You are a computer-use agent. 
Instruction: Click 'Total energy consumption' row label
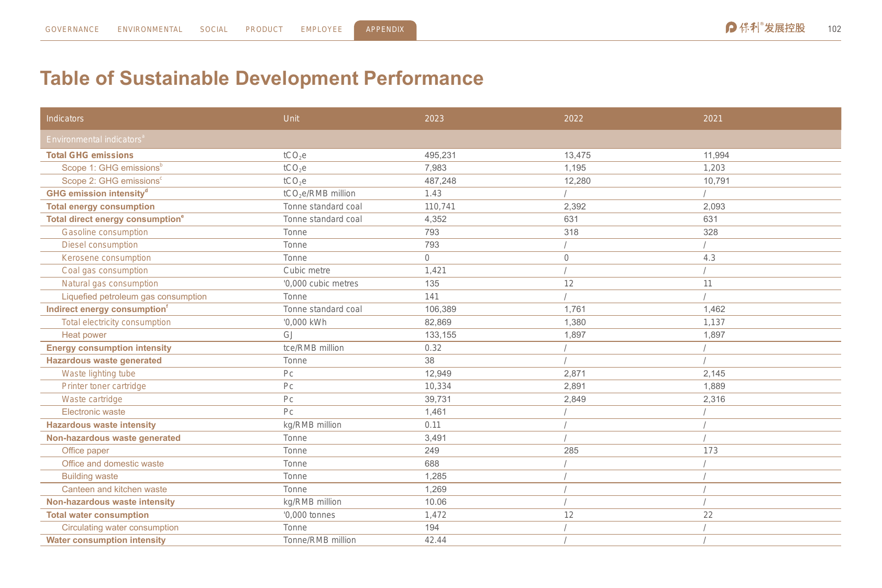(101, 206)
